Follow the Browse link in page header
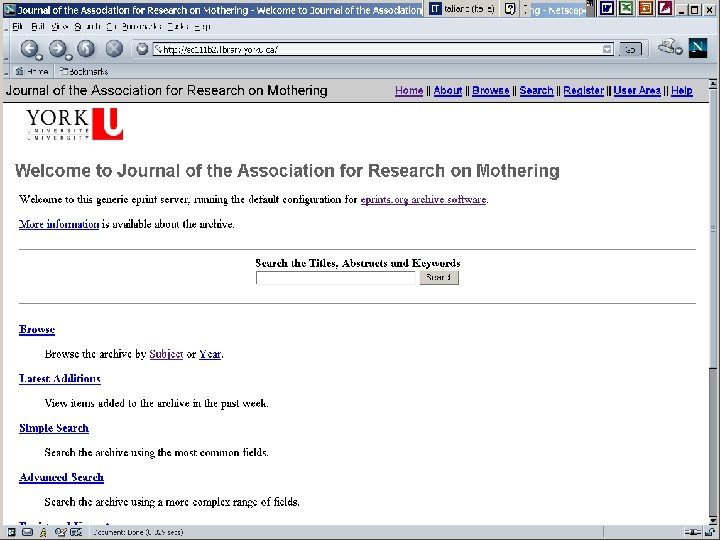This screenshot has width=720, height=540. 491,90
